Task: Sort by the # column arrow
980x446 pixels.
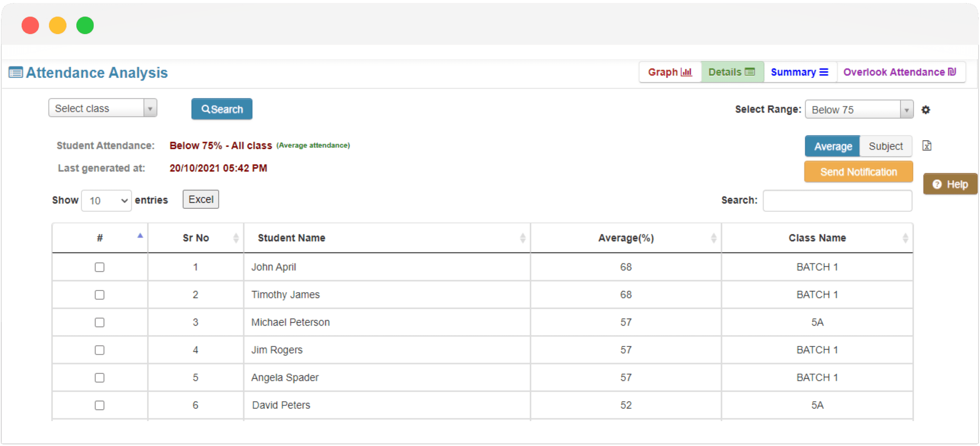Action: click(140, 236)
